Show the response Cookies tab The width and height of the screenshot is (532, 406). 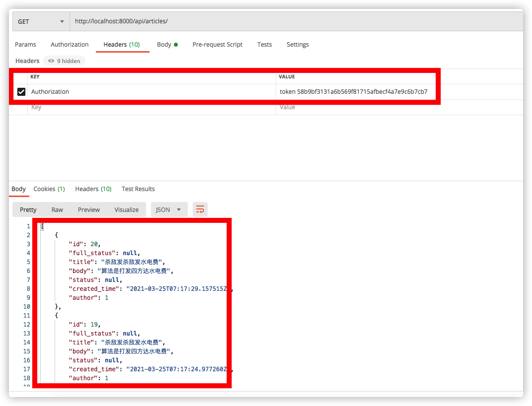(49, 189)
